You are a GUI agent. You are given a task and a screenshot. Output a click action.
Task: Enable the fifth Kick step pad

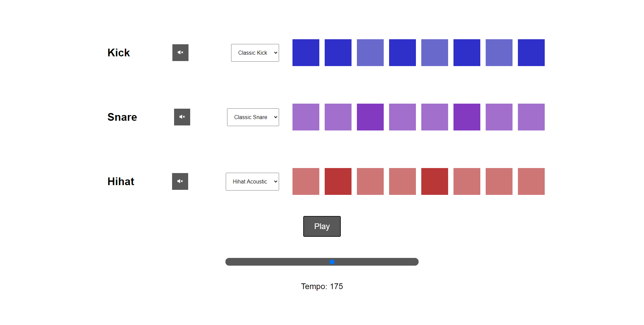(x=435, y=53)
